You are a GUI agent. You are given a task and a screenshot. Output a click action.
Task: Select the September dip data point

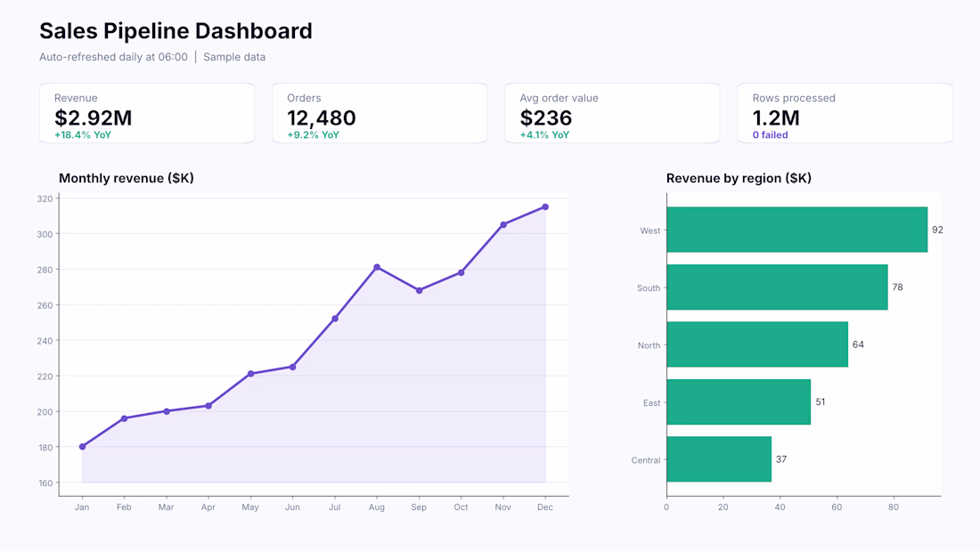420,290
